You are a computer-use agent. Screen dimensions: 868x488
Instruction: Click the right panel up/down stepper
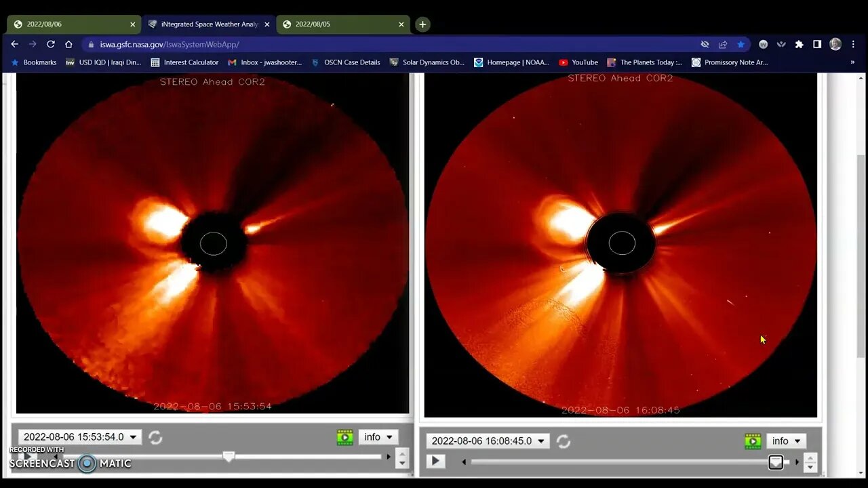pos(810,462)
